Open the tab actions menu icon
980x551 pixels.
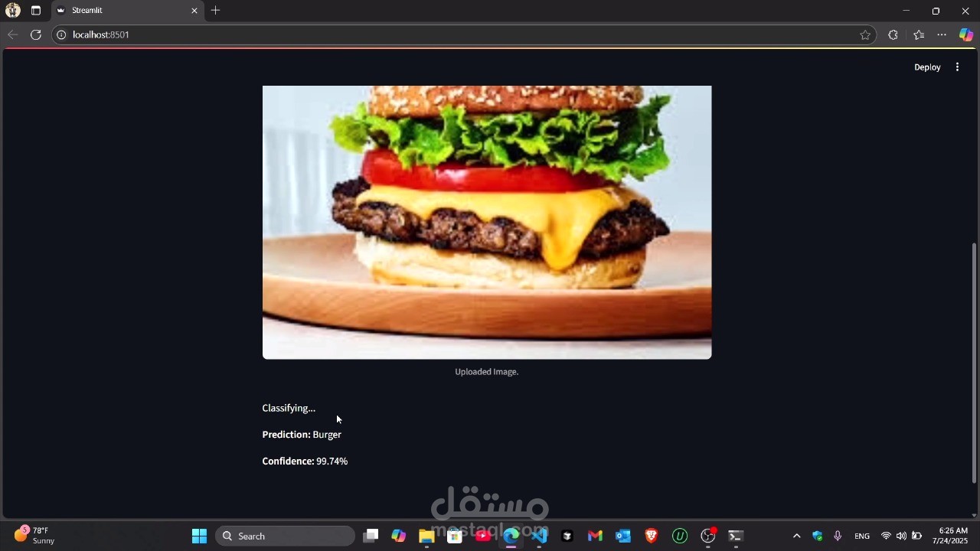click(x=36, y=11)
